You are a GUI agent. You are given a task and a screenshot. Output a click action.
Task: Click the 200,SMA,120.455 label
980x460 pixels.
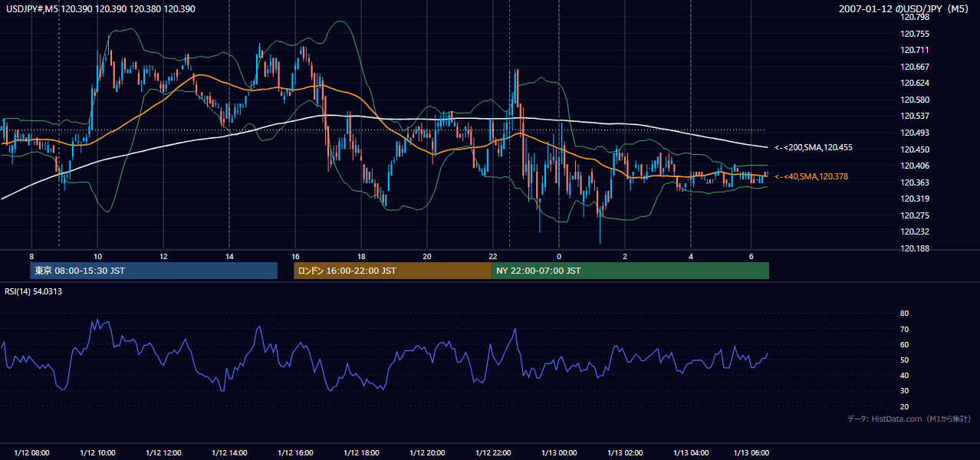814,147
